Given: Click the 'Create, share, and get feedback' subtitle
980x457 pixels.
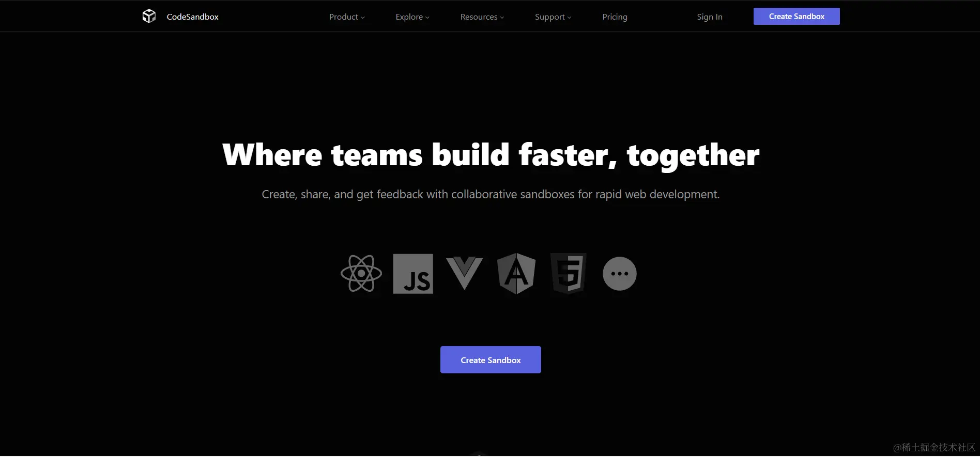Looking at the screenshot, I should pos(491,195).
